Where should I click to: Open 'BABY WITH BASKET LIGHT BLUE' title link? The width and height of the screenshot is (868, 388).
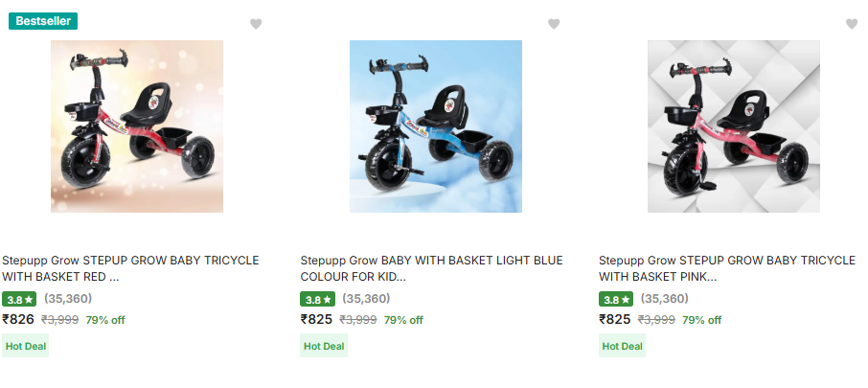(432, 268)
